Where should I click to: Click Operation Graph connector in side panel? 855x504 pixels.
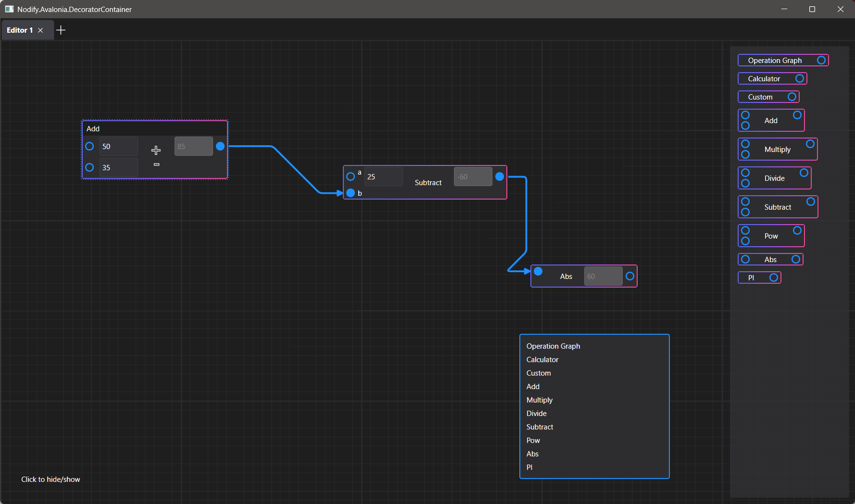click(x=821, y=60)
